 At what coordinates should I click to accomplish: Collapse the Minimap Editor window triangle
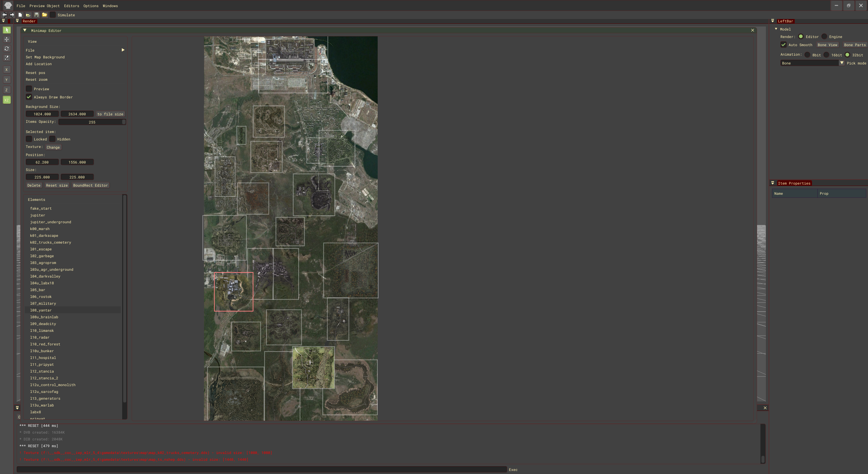pos(25,31)
